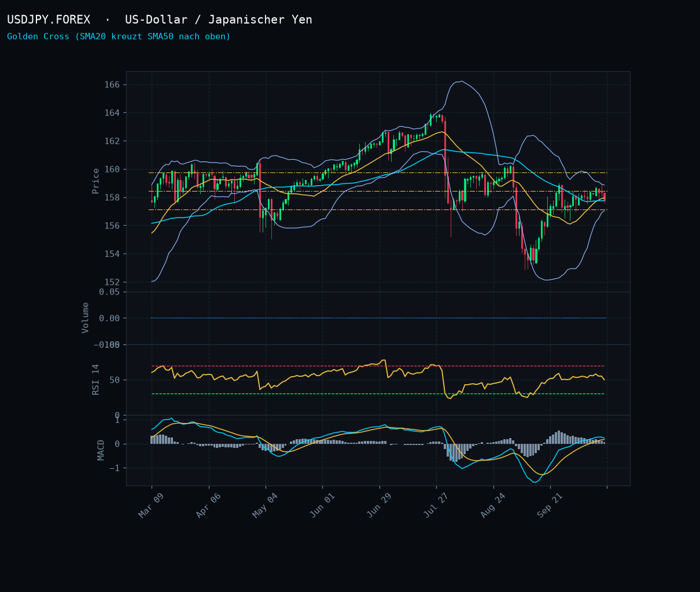Viewport: 700px width, 592px height.
Task: Click the 160 price tick label
Action: tap(112, 170)
